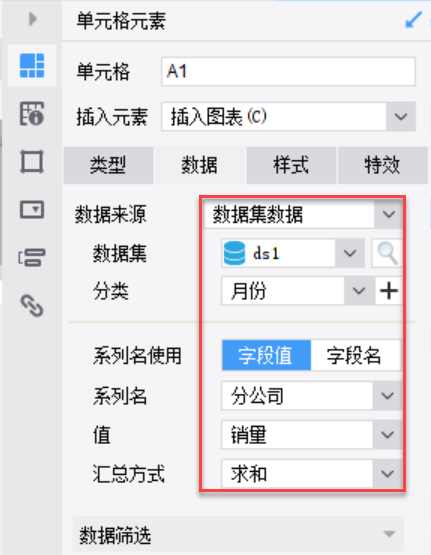Add a category with the plus button
431x555 pixels.
coord(389,291)
